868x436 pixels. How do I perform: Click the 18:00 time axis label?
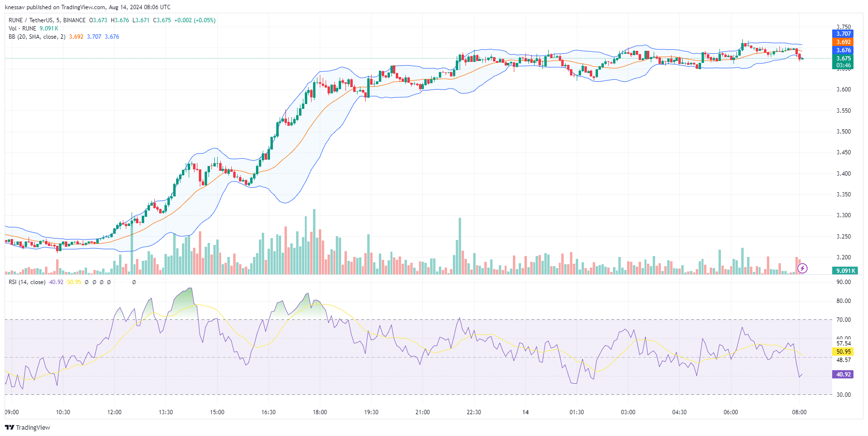[320, 412]
